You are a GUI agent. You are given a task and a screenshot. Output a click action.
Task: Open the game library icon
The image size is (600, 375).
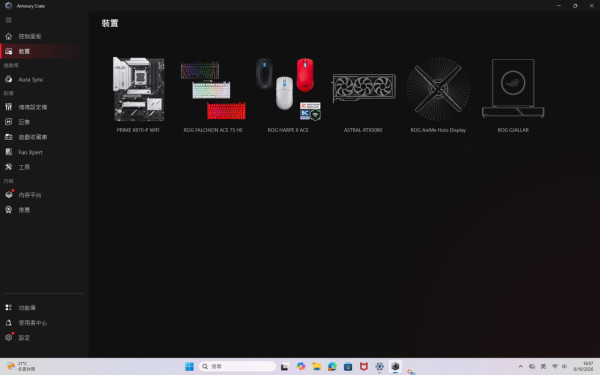point(8,137)
